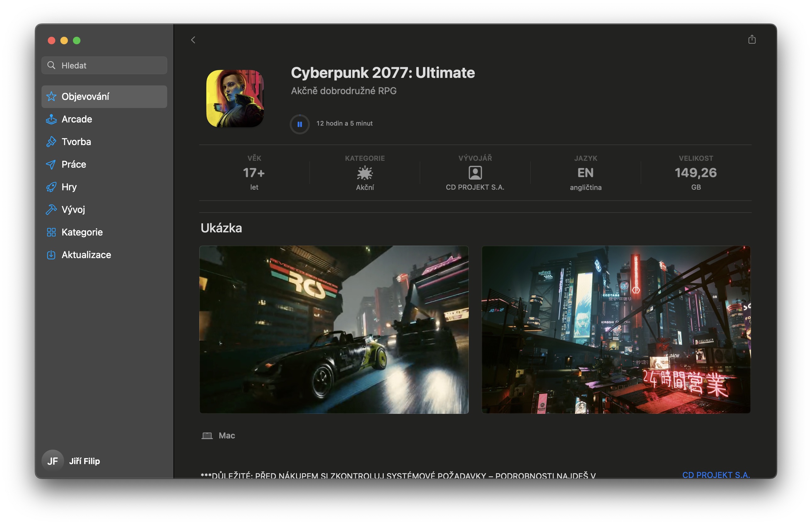Go back using the chevron arrow
812x525 pixels.
(193, 40)
